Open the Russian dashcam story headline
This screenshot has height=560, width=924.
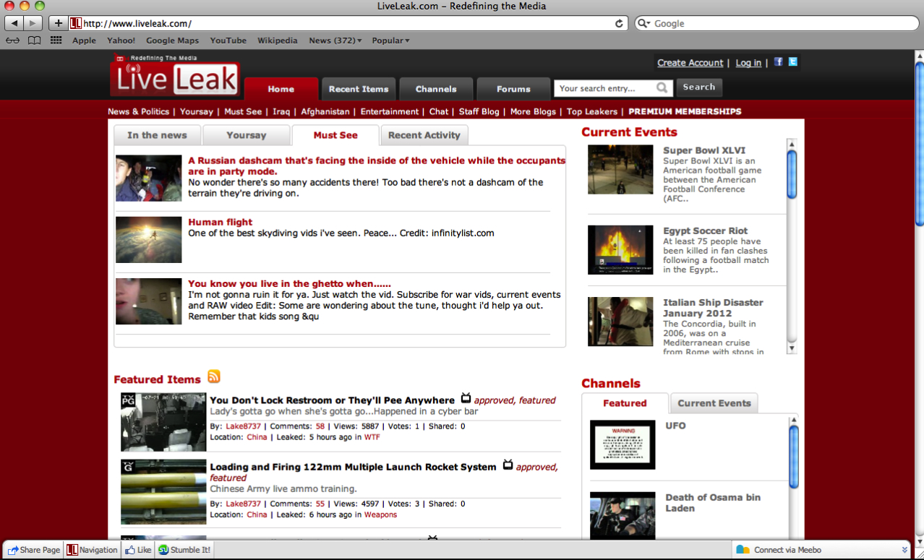pyautogui.click(x=377, y=166)
